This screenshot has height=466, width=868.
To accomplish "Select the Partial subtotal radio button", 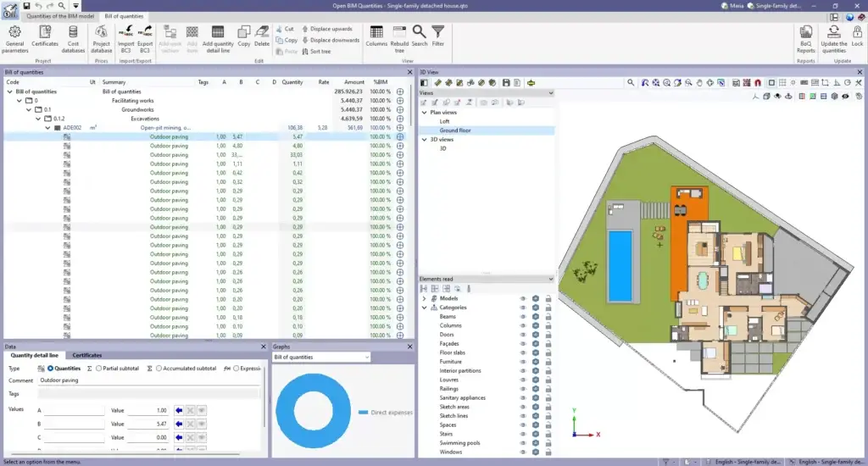I will [x=98, y=369].
